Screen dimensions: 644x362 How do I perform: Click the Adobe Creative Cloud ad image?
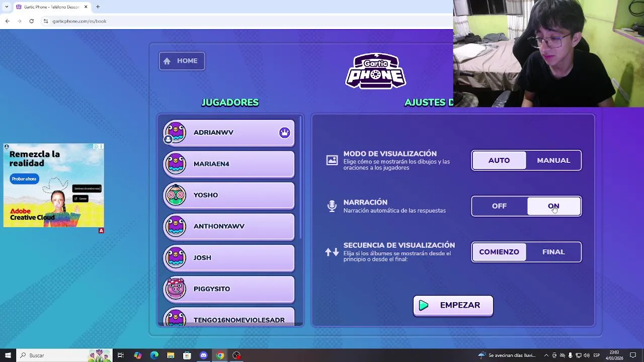coord(54,186)
